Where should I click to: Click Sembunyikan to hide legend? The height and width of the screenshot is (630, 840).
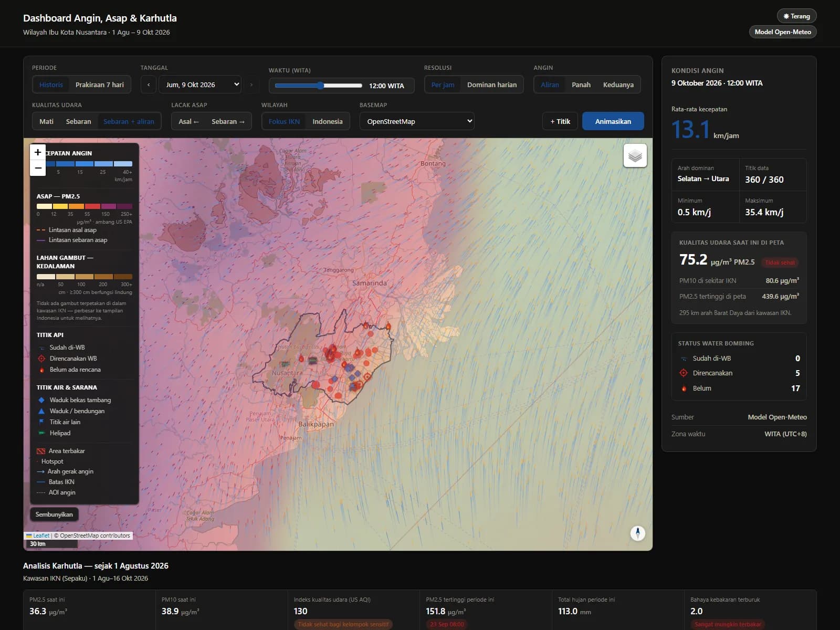(x=54, y=514)
